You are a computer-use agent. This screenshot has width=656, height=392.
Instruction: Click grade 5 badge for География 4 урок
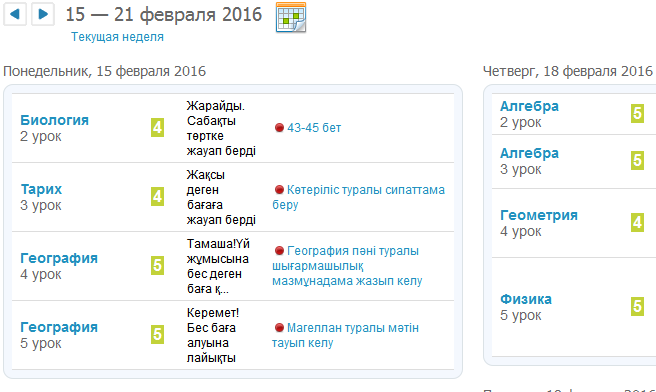pos(157,266)
